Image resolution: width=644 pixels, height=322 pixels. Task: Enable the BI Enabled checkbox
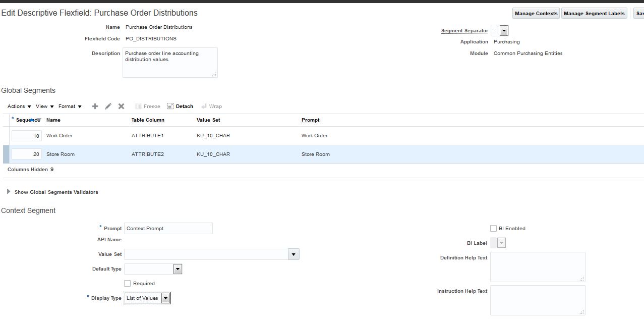(x=493, y=229)
